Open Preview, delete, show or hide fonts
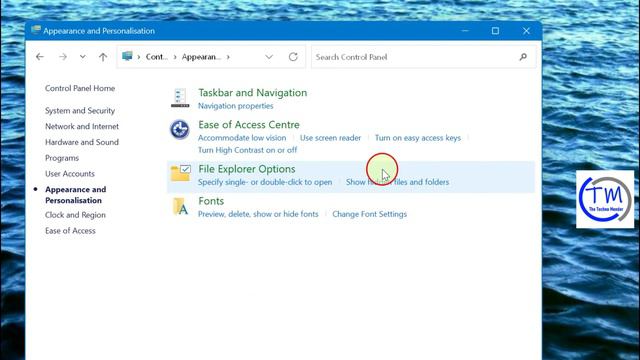Image resolution: width=640 pixels, height=360 pixels. tap(258, 214)
